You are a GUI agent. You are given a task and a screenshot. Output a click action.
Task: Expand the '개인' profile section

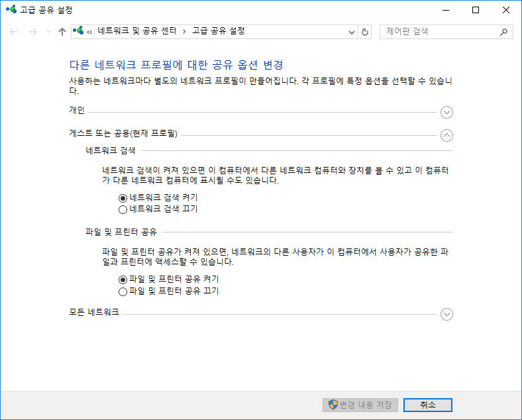(x=446, y=113)
